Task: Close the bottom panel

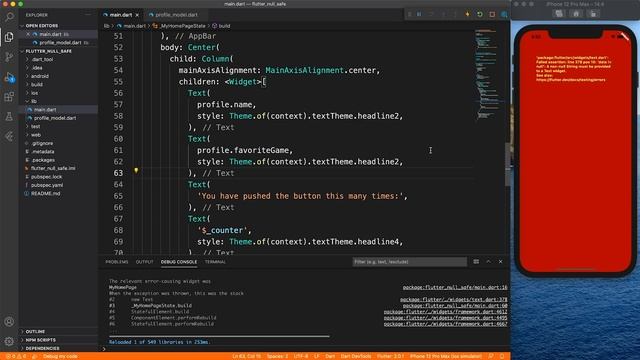Action: 500,262
